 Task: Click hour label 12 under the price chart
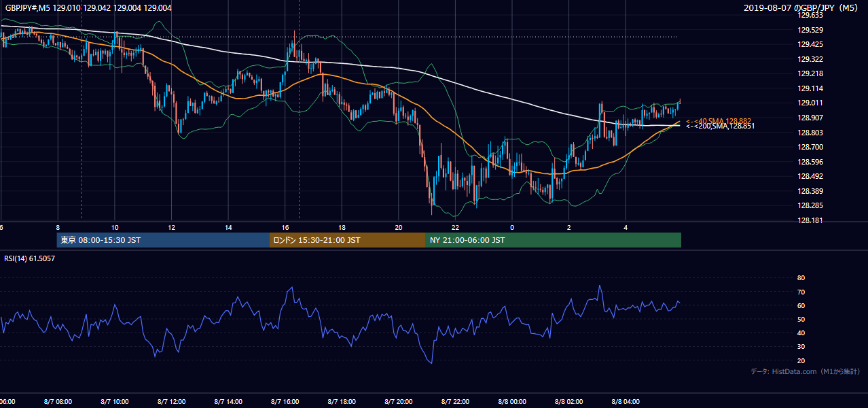(x=172, y=228)
